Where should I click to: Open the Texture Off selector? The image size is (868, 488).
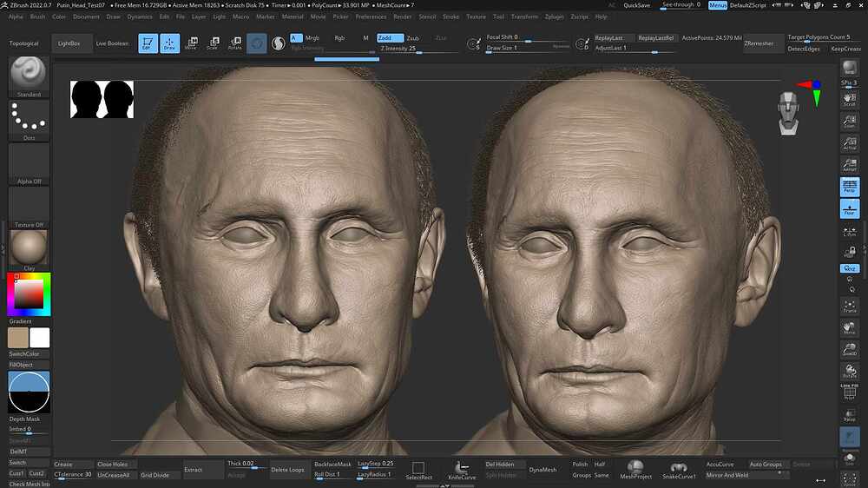(29, 208)
